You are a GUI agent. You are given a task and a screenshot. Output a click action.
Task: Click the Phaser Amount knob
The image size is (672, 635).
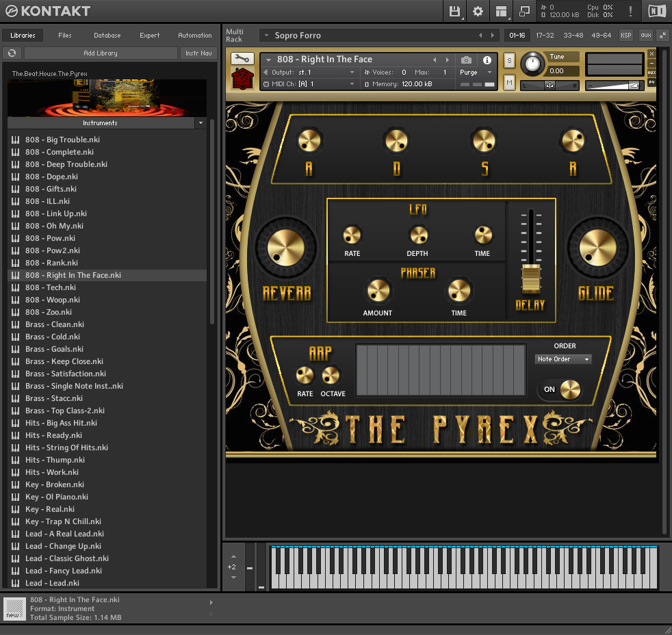[x=378, y=291]
